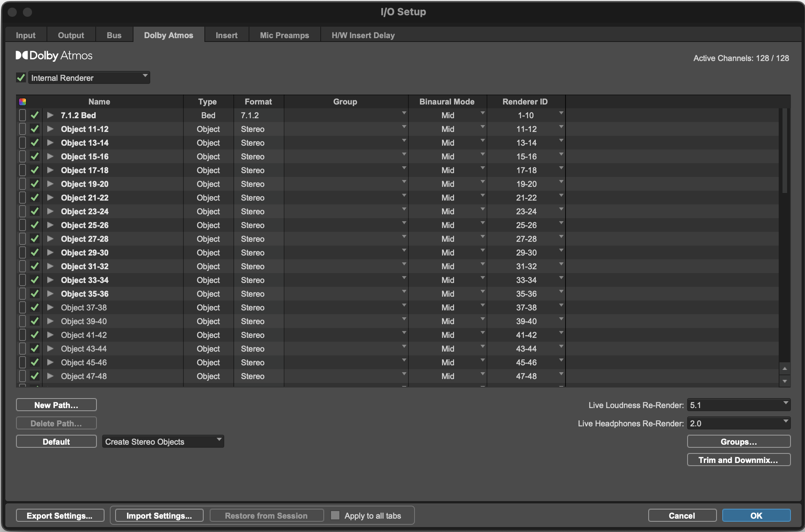The height and width of the screenshot is (532, 805).
Task: Open the Live Loudness Re-Render dropdown
Action: (739, 405)
